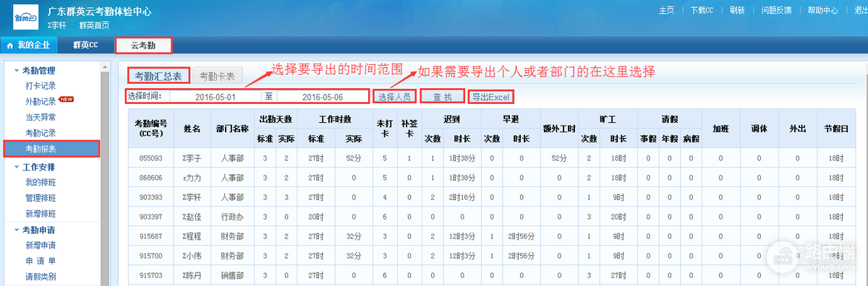Open 管理排班 in the sidebar
Screen dimensions: 868x286
click(41, 197)
